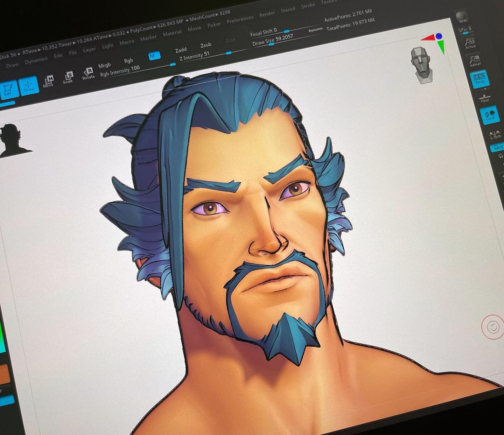Open the Light menu
Image resolution: width=504 pixels, height=435 pixels.
coord(108,46)
